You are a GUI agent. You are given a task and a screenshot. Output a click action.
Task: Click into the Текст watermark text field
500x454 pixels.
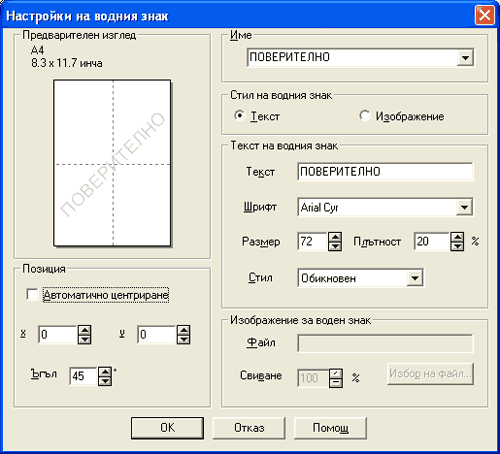click(385, 172)
